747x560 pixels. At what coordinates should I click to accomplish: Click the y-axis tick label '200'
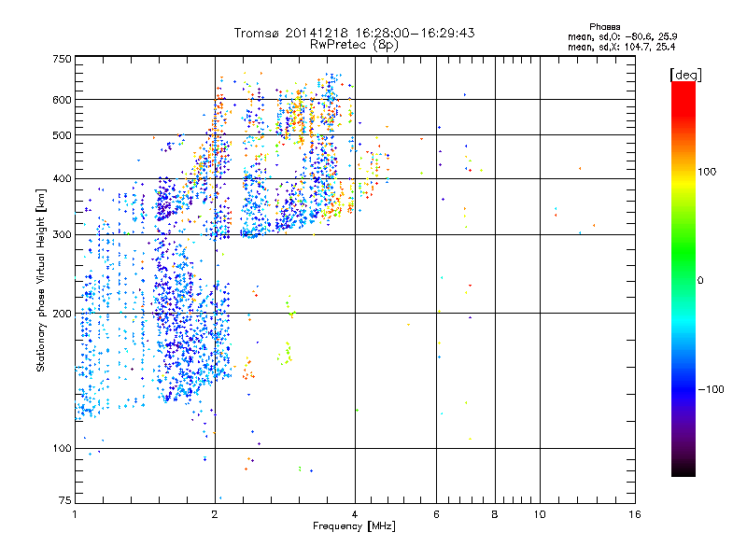point(62,314)
